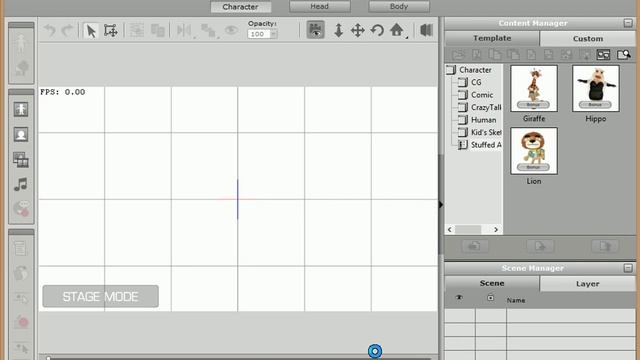Open the CG folder in tree

[x=476, y=82]
